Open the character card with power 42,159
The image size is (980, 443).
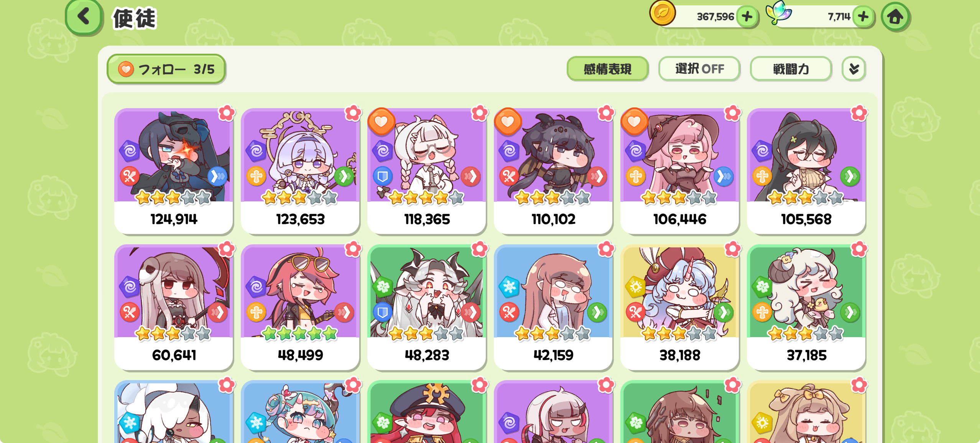coord(553,307)
